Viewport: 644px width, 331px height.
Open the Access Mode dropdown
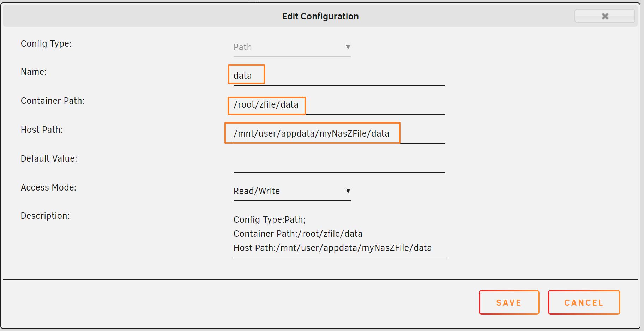[x=292, y=191]
